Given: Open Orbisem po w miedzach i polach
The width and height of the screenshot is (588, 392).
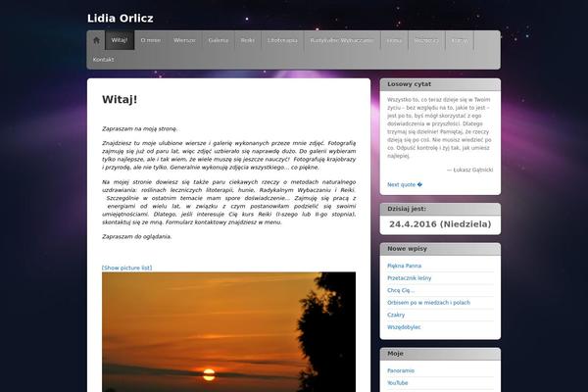Looking at the screenshot, I should click(428, 303).
